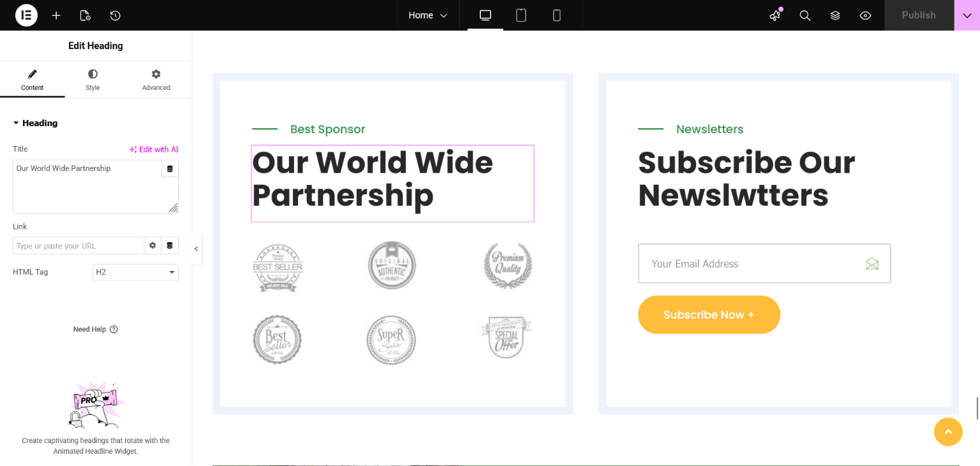
Task: Open the Page Settings document icon
Action: coord(85,15)
